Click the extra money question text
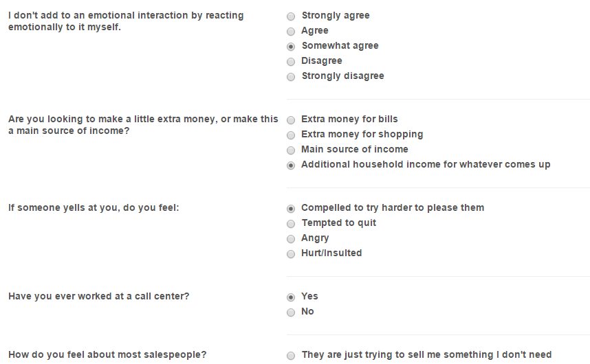 143,125
